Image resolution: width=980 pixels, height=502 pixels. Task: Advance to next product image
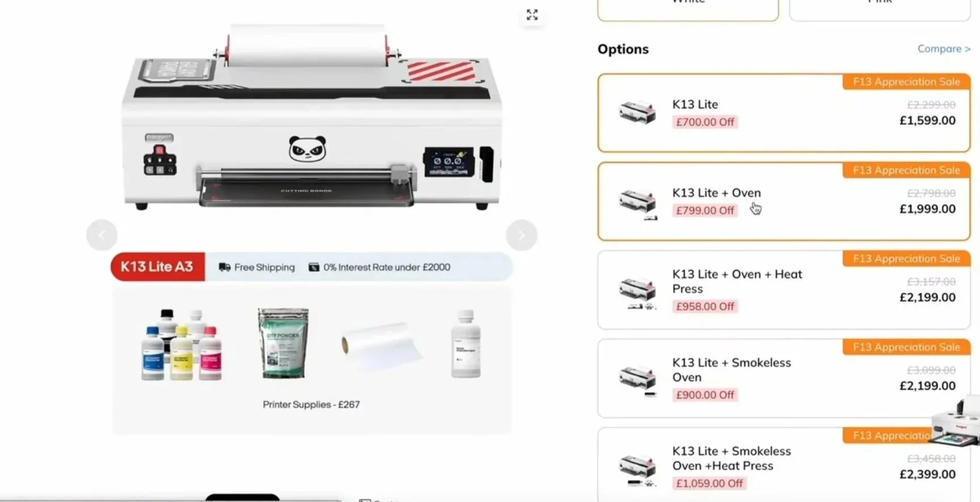tap(521, 235)
